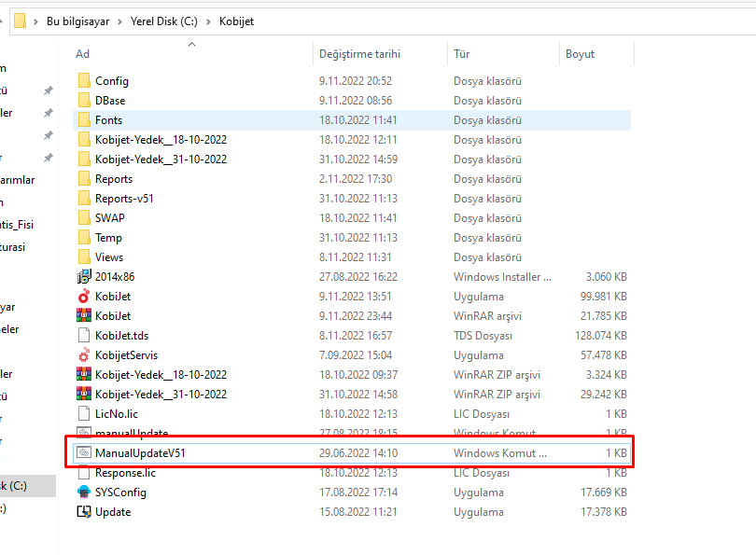Select the DBase folder icon
Viewport: 756px width, 555px height.
[84, 100]
